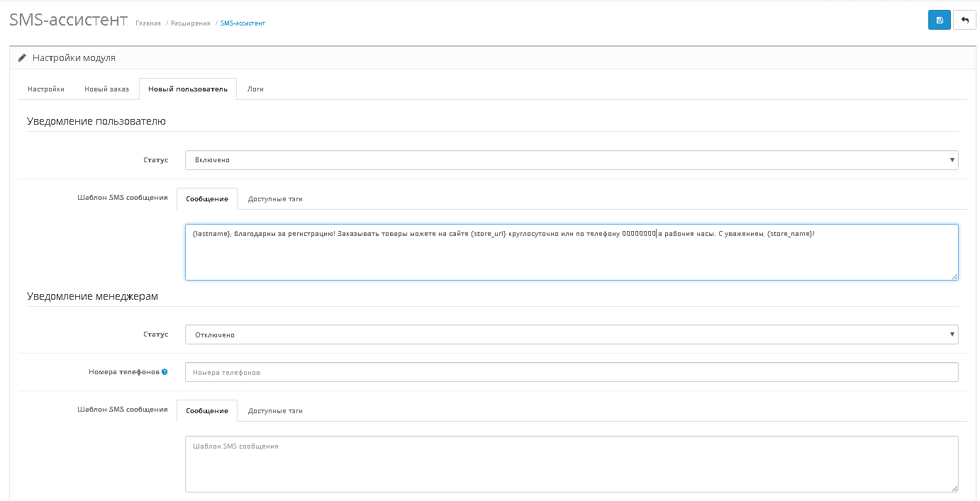The height and width of the screenshot is (501, 980).
Task: Click the back arrow icon button
Action: pyautogui.click(x=964, y=20)
